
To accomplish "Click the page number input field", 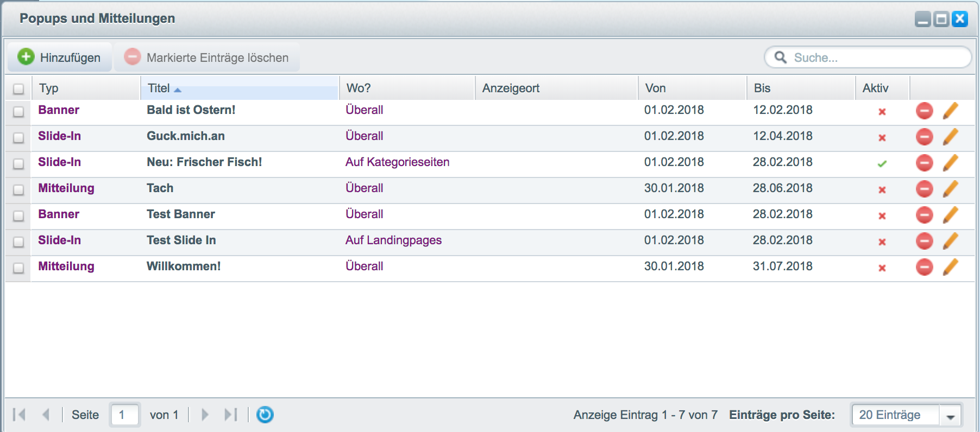I will [125, 415].
